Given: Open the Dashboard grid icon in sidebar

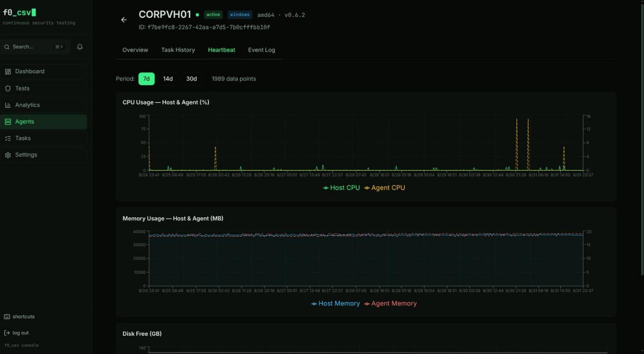Looking at the screenshot, I should (8, 72).
